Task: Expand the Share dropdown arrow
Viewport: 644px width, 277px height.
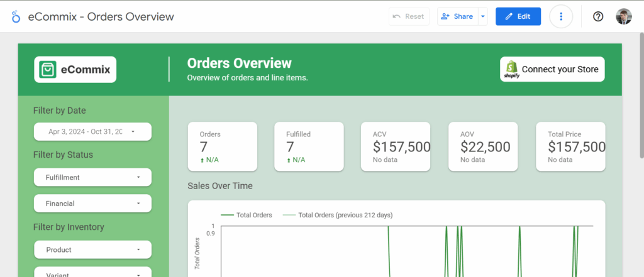Action: pyautogui.click(x=483, y=16)
